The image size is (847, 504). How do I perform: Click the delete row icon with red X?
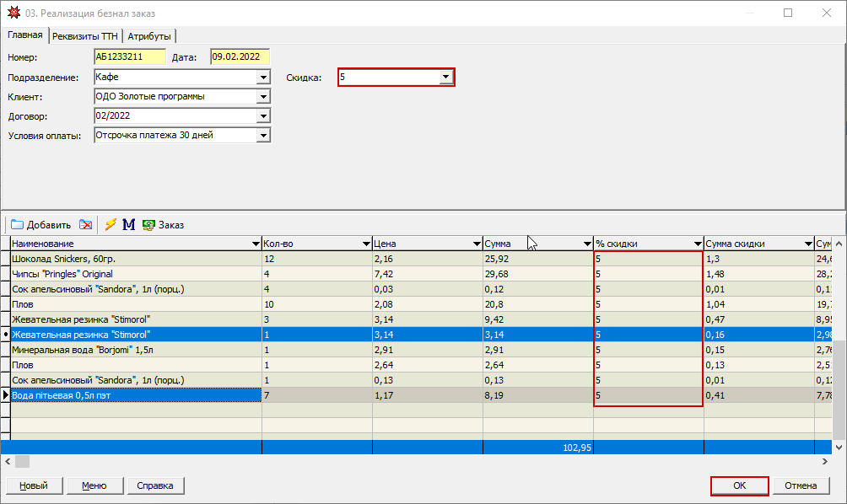click(85, 225)
